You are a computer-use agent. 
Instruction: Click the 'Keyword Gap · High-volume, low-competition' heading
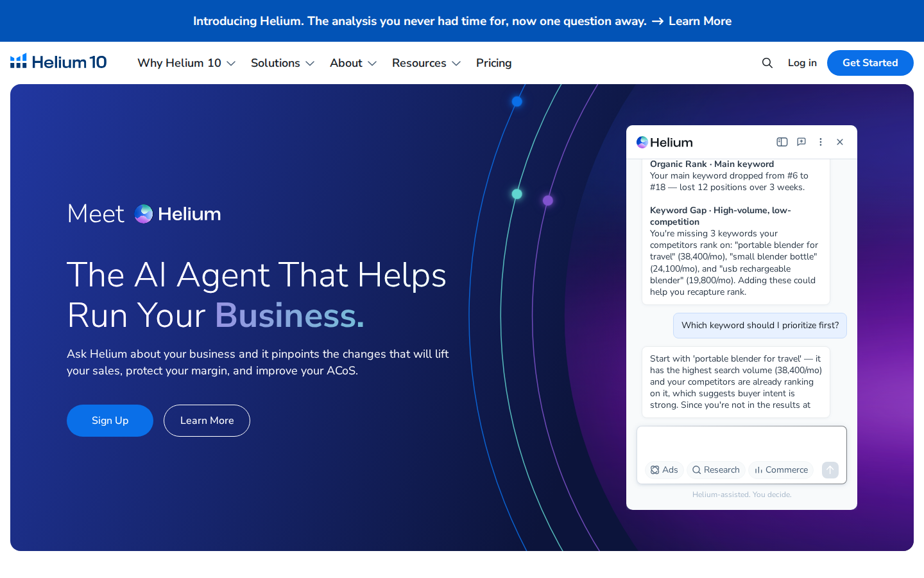(721, 216)
